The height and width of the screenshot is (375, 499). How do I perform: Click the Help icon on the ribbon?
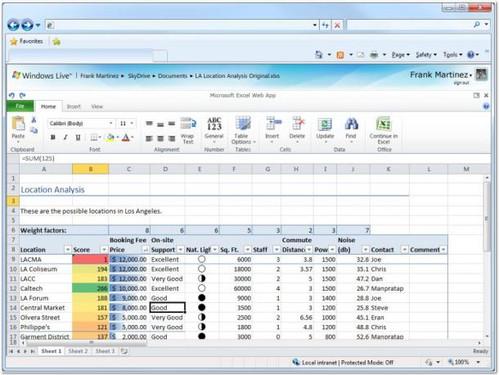pyautogui.click(x=486, y=106)
